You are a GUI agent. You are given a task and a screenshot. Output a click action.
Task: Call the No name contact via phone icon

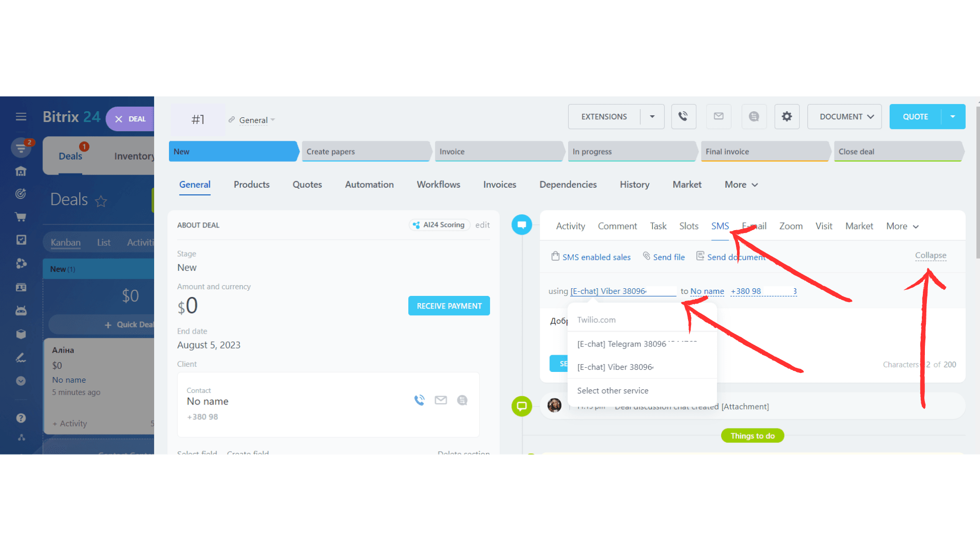[419, 400]
